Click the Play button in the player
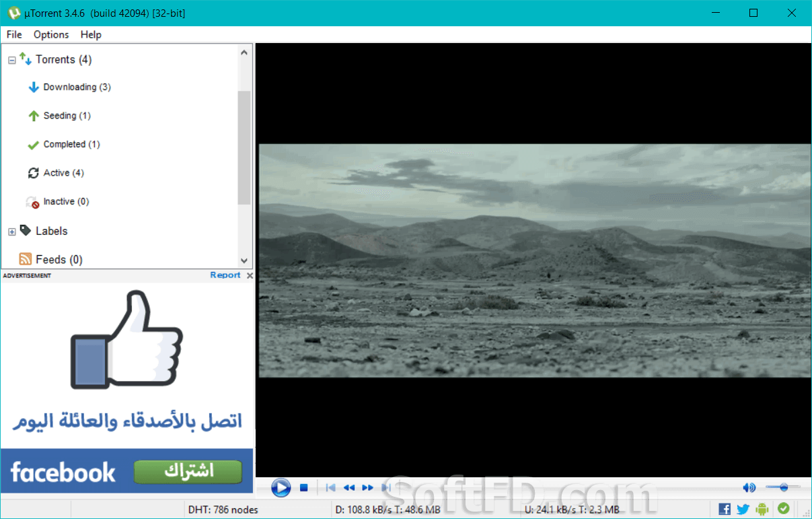This screenshot has width=812, height=519. tap(281, 487)
